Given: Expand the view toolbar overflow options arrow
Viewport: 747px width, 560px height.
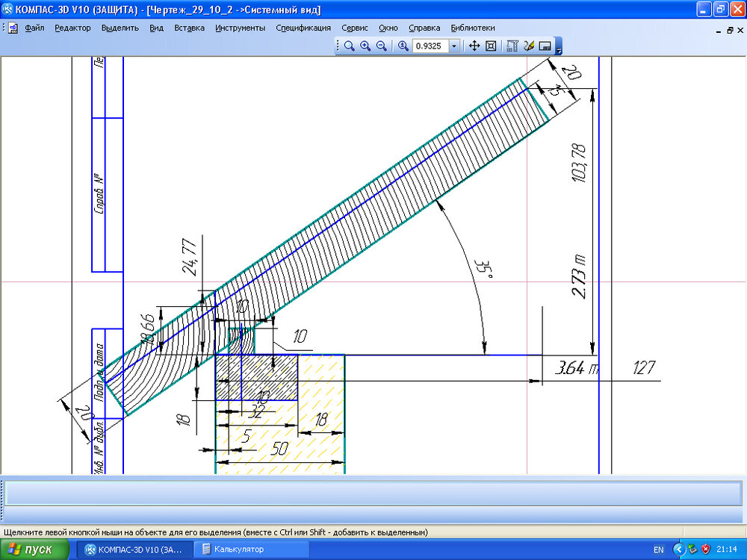Looking at the screenshot, I should (x=559, y=48).
